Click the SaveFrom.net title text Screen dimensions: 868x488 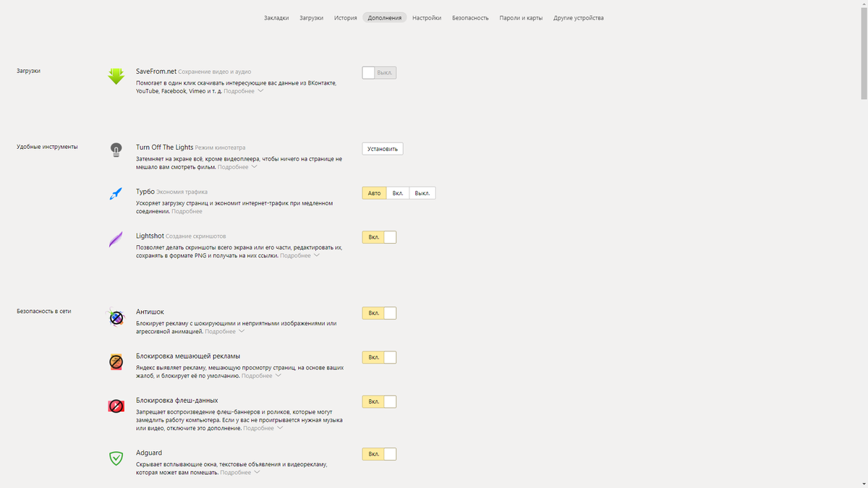156,72
